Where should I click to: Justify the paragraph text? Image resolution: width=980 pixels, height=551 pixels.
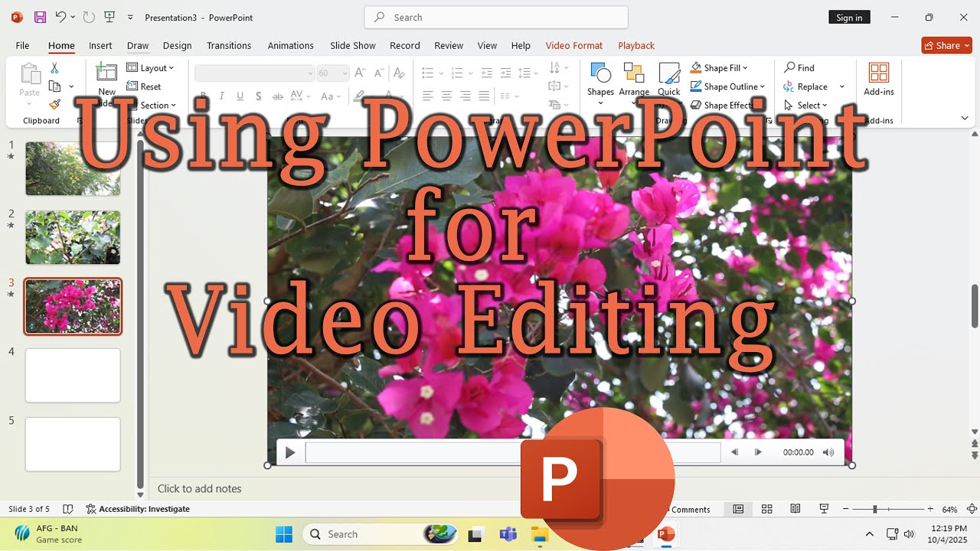pos(484,96)
